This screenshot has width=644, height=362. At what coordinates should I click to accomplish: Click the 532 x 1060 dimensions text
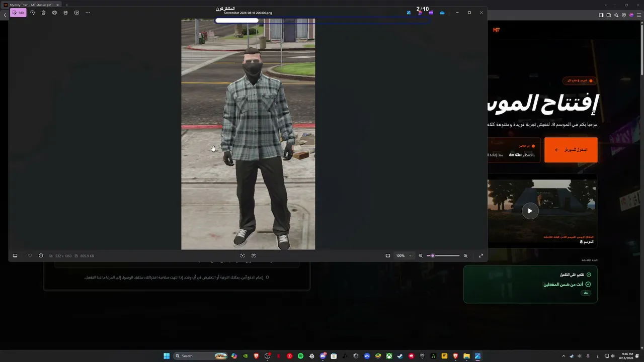coord(63,256)
